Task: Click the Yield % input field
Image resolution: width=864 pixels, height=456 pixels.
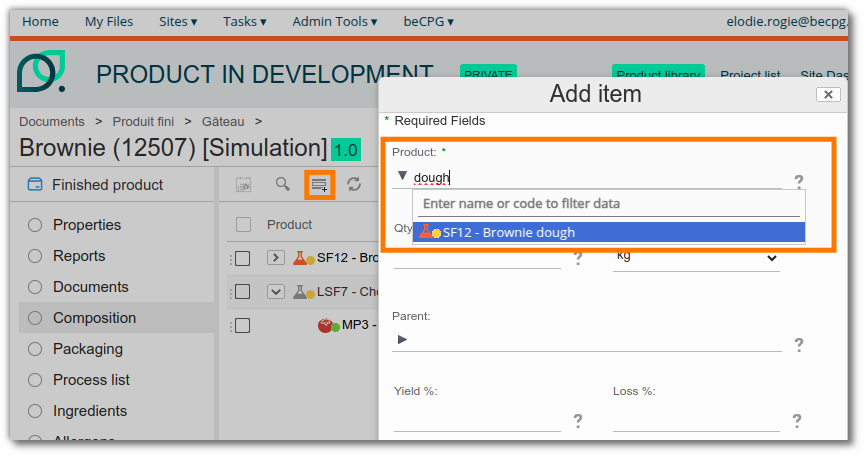Action: (477, 421)
